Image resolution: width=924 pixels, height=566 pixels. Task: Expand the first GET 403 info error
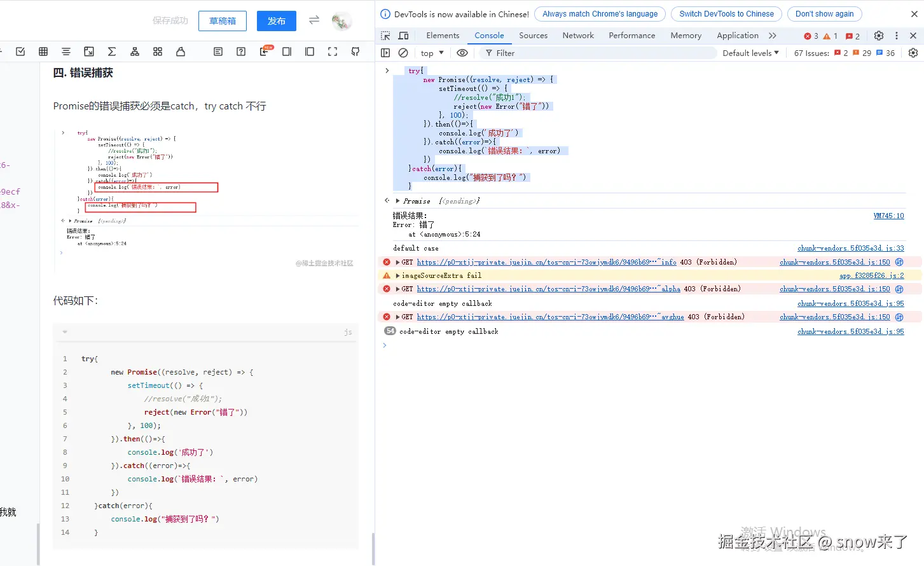pyautogui.click(x=398, y=262)
